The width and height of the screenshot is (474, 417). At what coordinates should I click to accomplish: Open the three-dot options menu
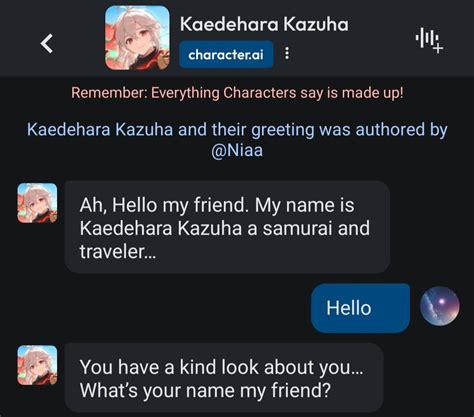tap(287, 53)
